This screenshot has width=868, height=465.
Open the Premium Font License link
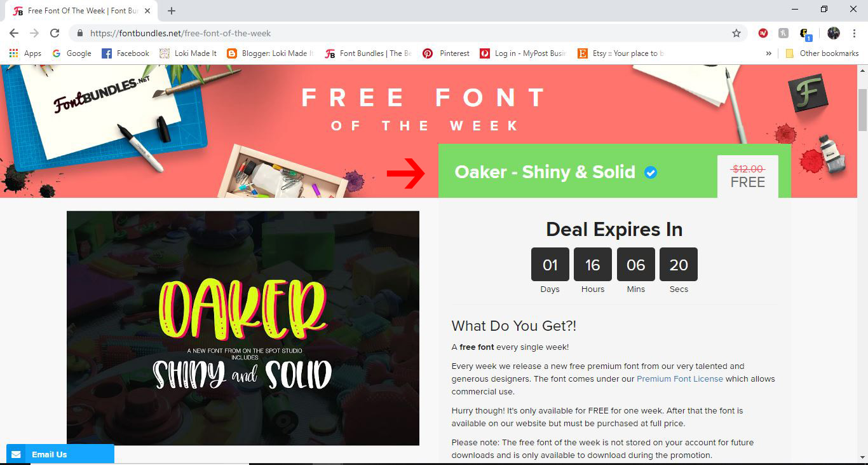(680, 379)
